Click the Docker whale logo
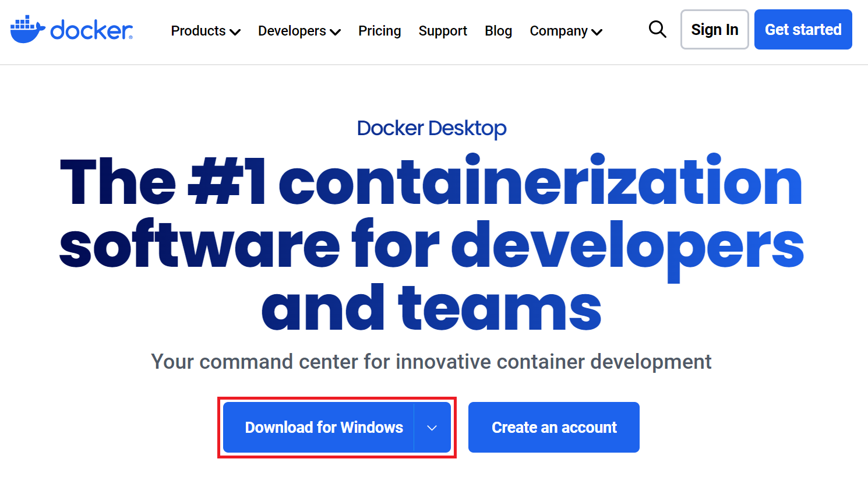This screenshot has width=868, height=487. (72, 30)
